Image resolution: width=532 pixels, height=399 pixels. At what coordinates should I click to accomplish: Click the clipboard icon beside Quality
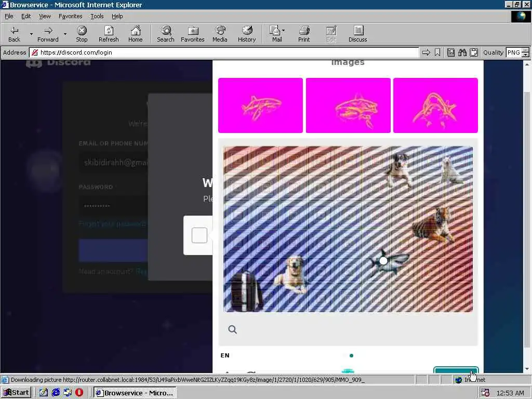[x=474, y=52]
